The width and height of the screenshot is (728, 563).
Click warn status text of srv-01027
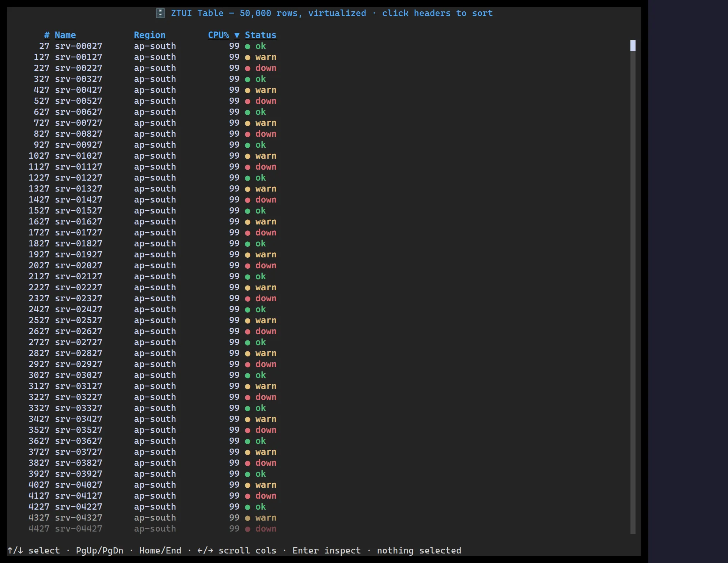point(266,156)
